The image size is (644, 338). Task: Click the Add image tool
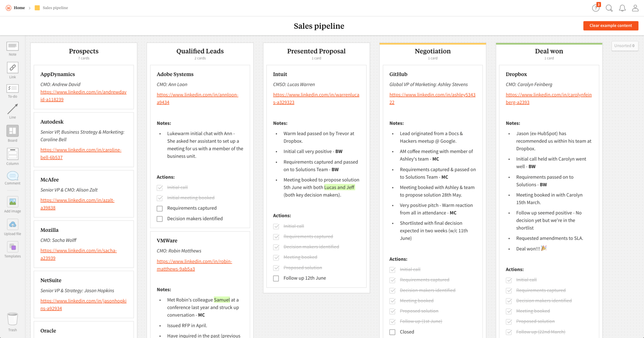tap(13, 205)
